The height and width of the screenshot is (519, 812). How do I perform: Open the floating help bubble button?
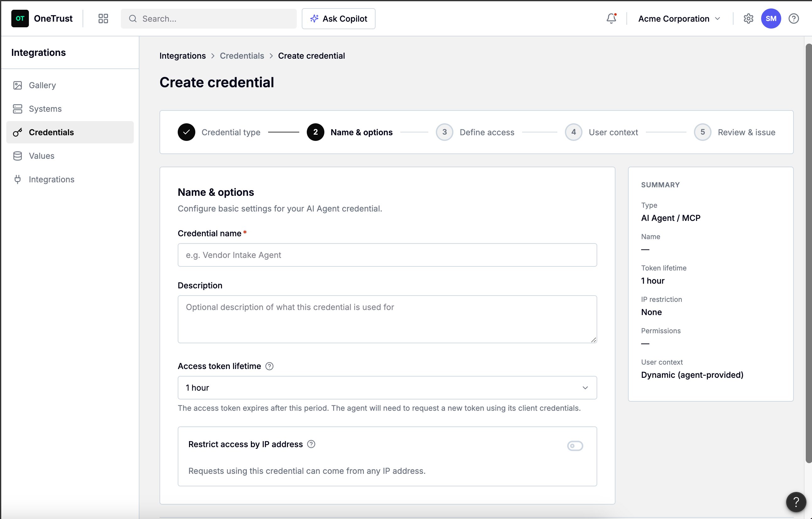click(x=796, y=502)
